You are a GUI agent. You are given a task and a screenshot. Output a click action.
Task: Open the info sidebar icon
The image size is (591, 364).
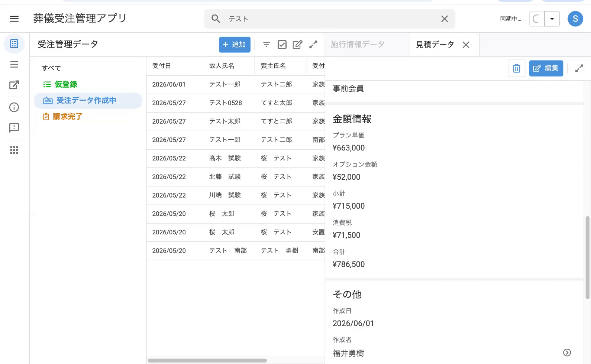(x=14, y=107)
